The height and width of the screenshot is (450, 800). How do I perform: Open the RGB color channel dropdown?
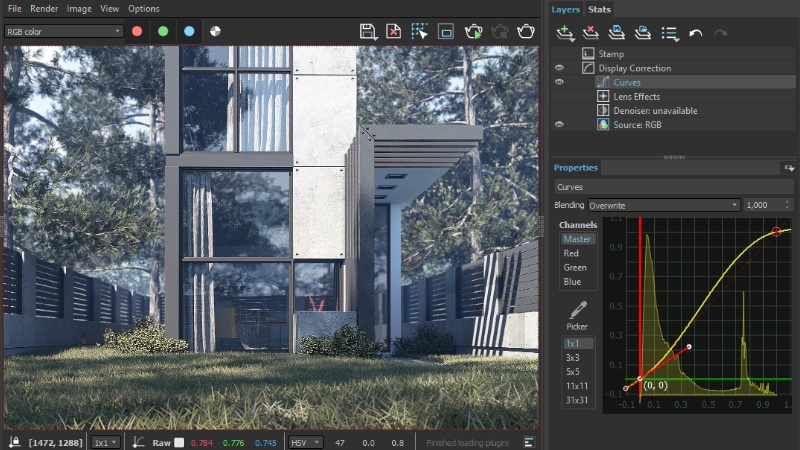pos(64,31)
